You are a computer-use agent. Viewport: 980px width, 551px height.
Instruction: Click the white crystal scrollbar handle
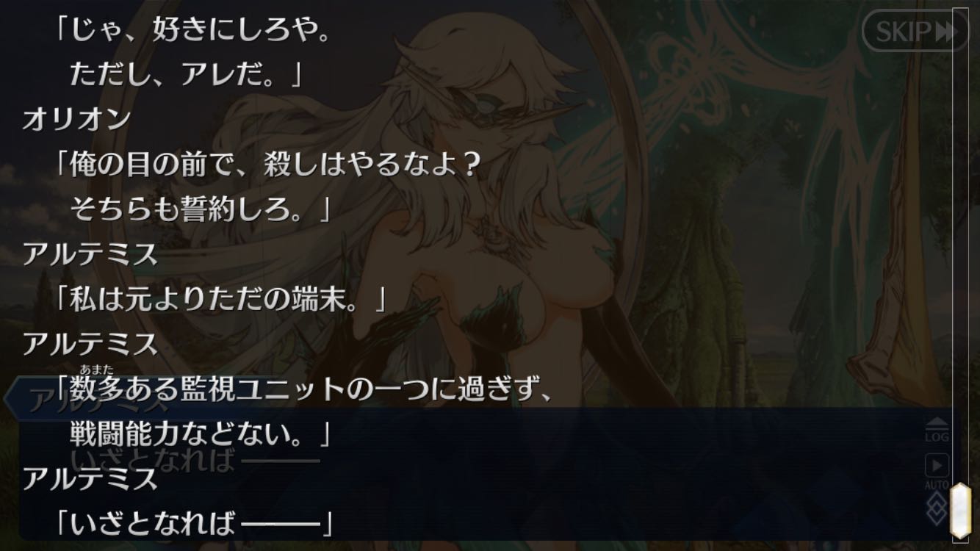pyautogui.click(x=960, y=511)
